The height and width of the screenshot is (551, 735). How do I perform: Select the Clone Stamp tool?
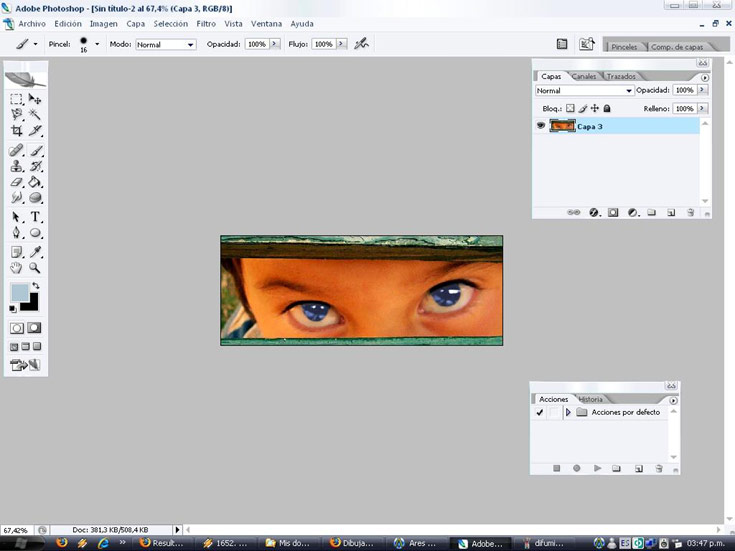[x=16, y=166]
